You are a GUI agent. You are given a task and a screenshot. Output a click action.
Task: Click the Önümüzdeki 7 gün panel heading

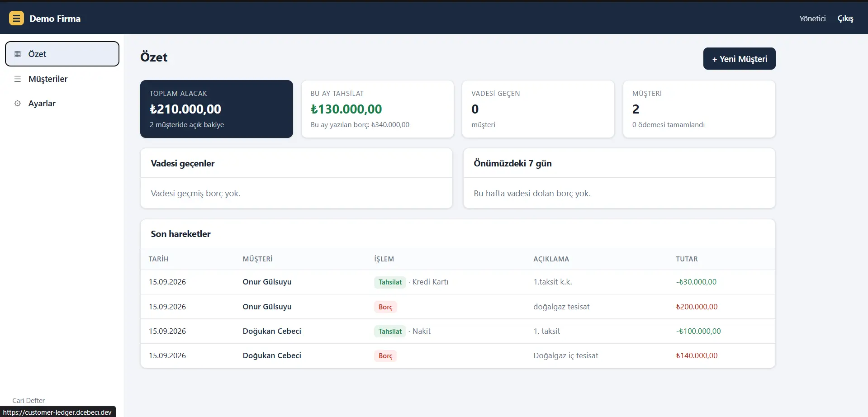pyautogui.click(x=512, y=163)
